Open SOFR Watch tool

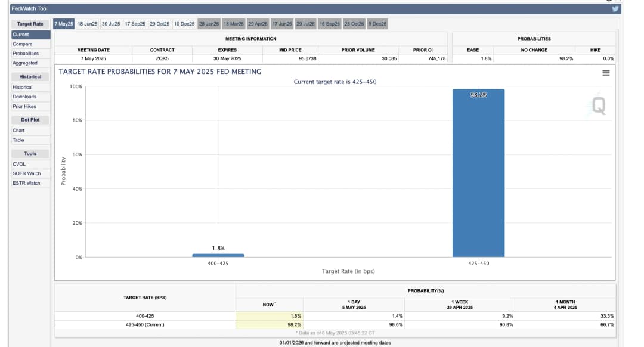coord(26,173)
